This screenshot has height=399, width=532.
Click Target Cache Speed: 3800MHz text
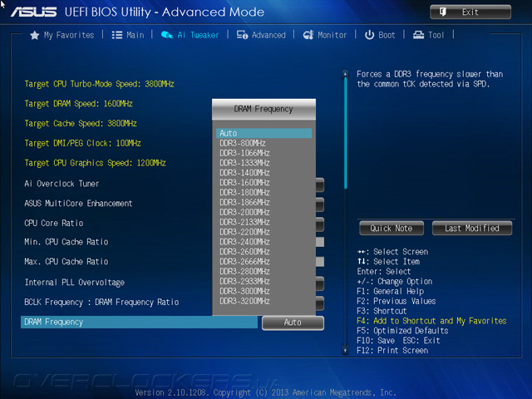81,124
